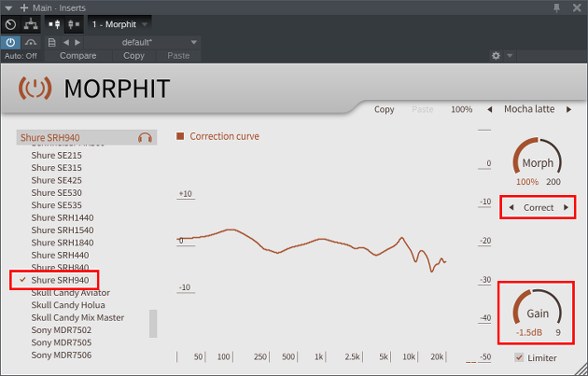Open the default* preset dropdown
The height and width of the screenshot is (376, 588).
click(x=143, y=42)
